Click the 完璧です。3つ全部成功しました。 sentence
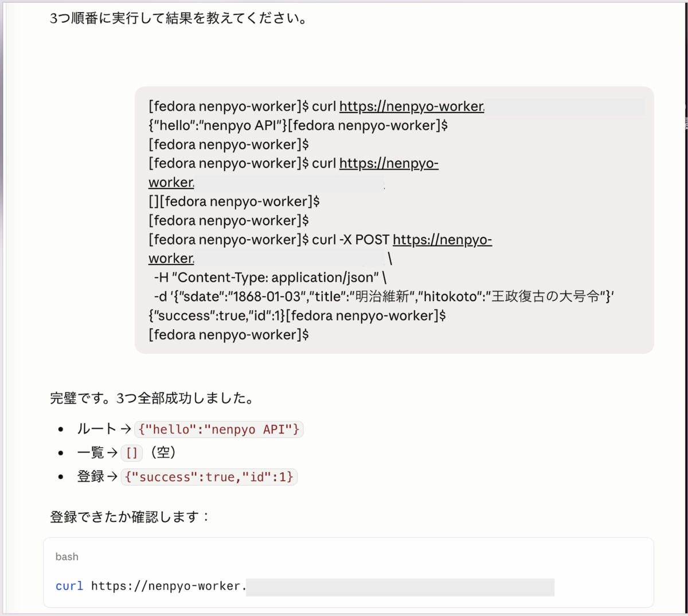 click(153, 397)
